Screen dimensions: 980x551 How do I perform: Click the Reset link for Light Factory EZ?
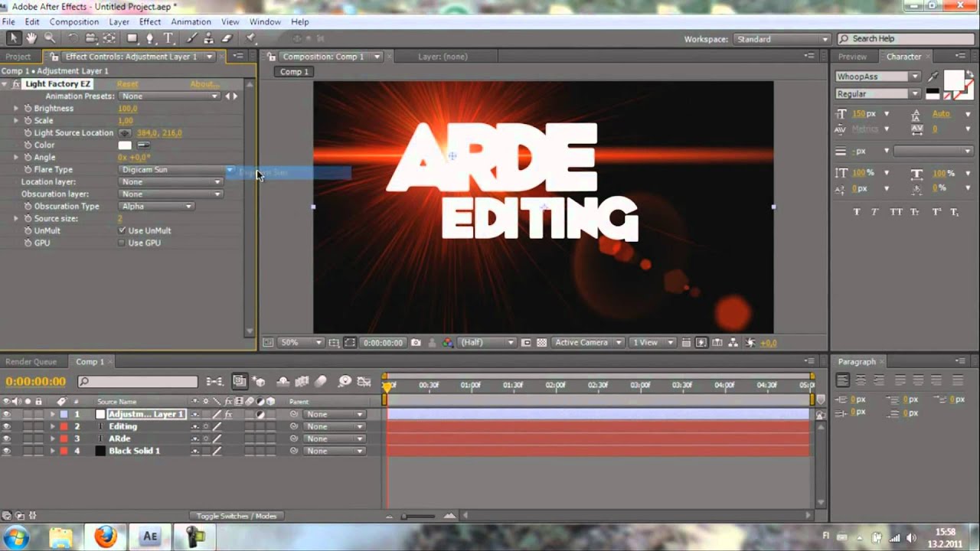point(128,84)
